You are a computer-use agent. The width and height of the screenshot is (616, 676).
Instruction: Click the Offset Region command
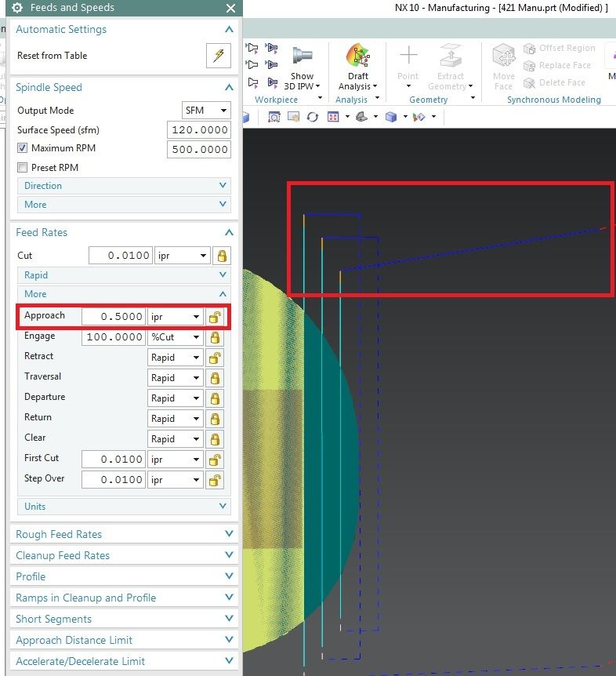click(x=559, y=49)
